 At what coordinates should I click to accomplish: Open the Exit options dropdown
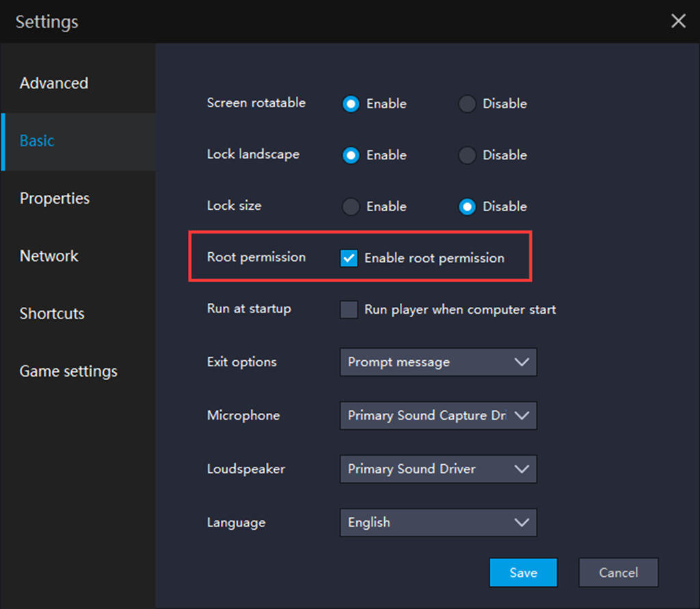point(438,362)
